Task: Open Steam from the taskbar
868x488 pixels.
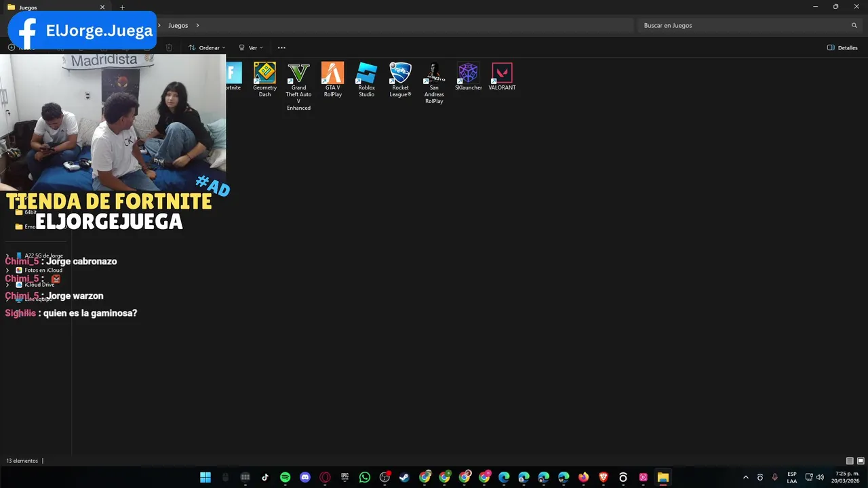Action: click(404, 477)
